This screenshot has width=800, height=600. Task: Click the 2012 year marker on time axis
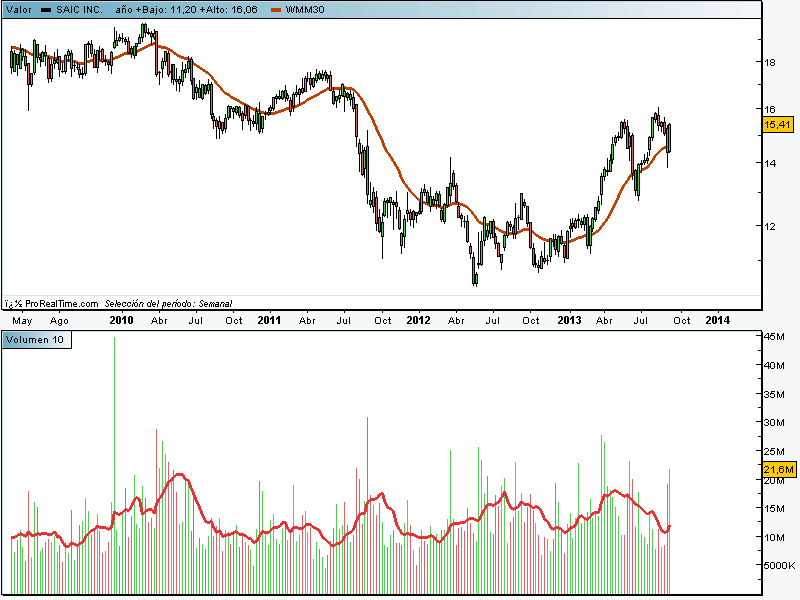tap(418, 321)
